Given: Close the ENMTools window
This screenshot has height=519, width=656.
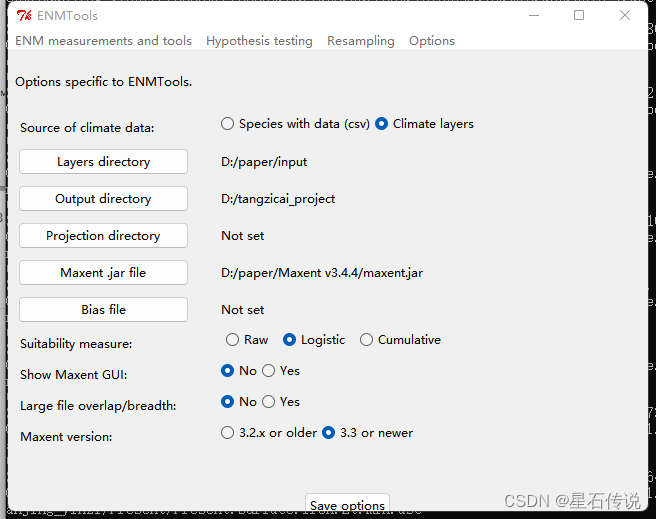Looking at the screenshot, I should (625, 15).
